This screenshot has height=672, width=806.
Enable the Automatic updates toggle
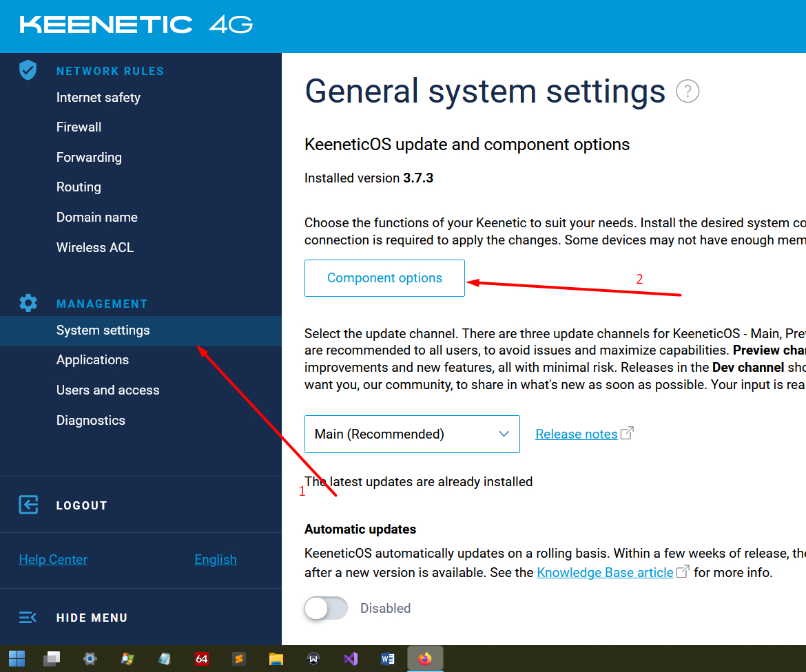point(326,608)
